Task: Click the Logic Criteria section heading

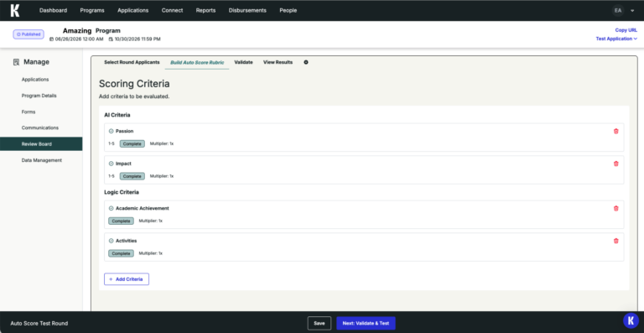Action: click(122, 192)
